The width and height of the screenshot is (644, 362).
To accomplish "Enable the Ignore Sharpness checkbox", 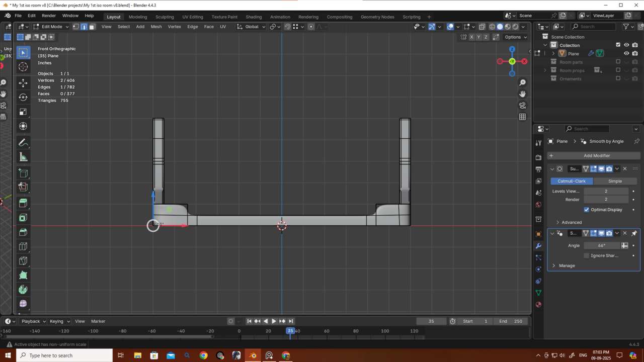I will coord(587,255).
